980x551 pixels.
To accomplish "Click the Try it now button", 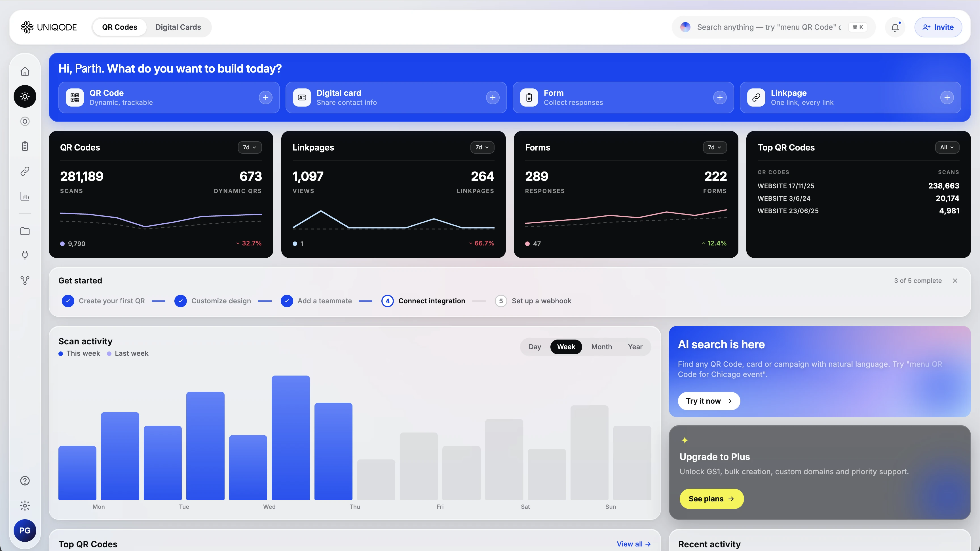I will click(709, 401).
